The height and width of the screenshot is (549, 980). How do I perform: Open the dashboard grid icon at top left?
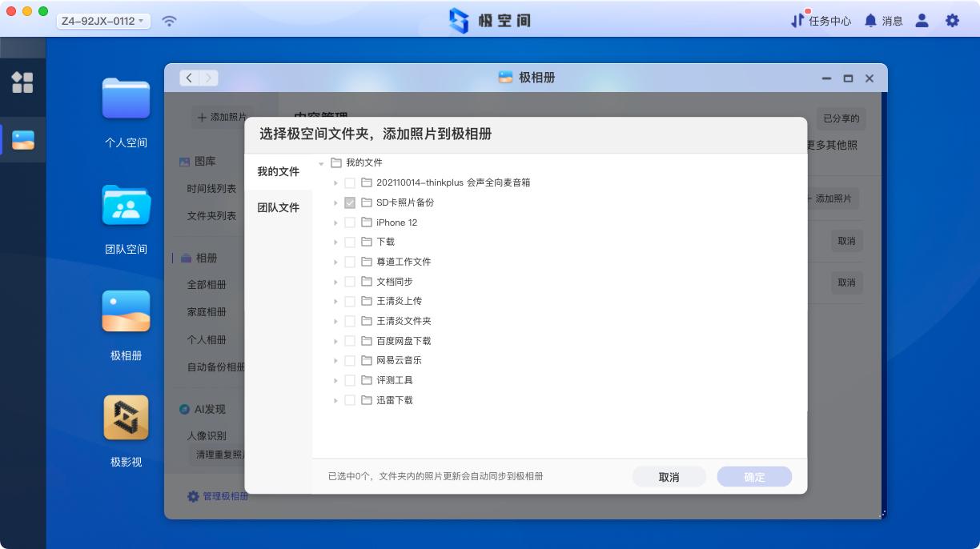pos(23,82)
